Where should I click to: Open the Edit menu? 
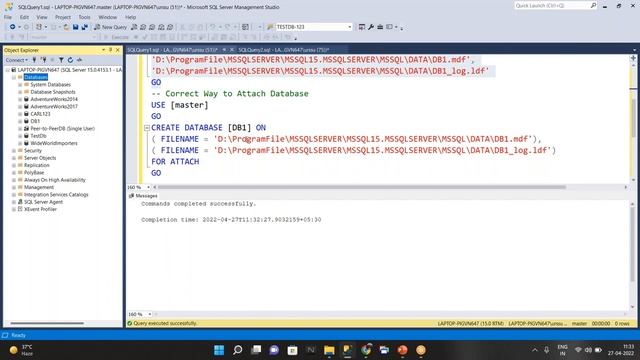pyautogui.click(x=24, y=17)
